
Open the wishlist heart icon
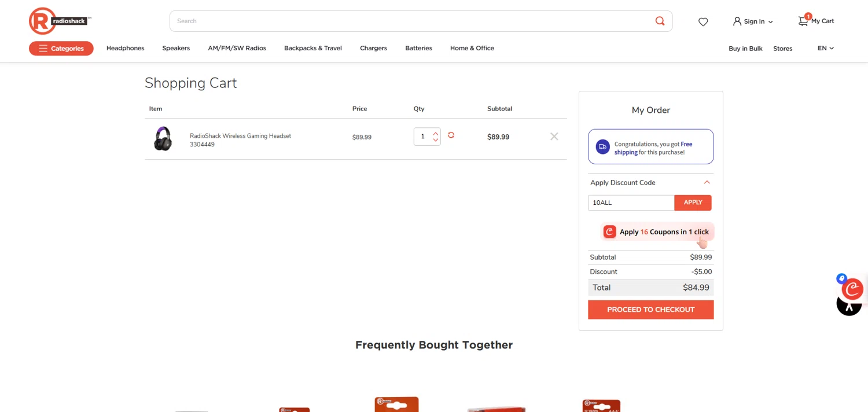(x=703, y=22)
